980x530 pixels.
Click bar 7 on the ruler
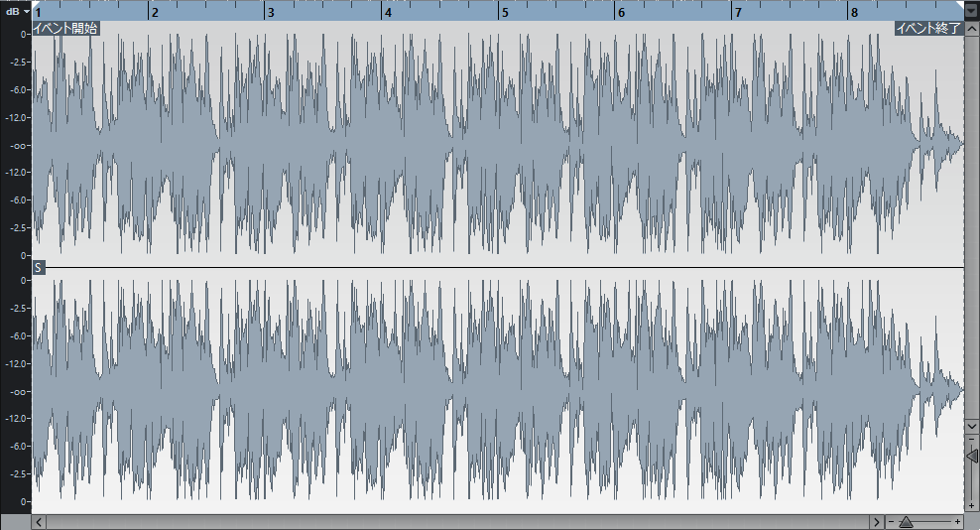tap(738, 13)
